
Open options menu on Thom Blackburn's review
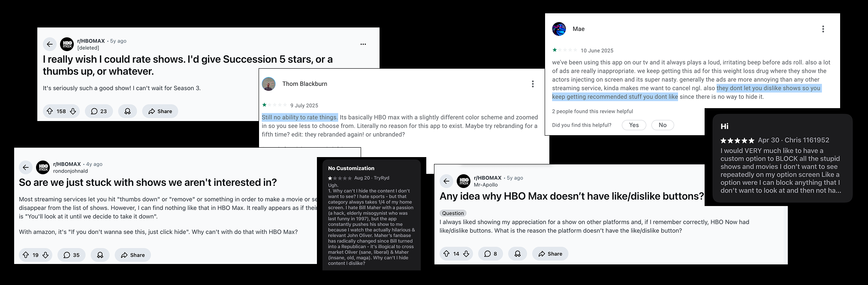[x=533, y=84]
